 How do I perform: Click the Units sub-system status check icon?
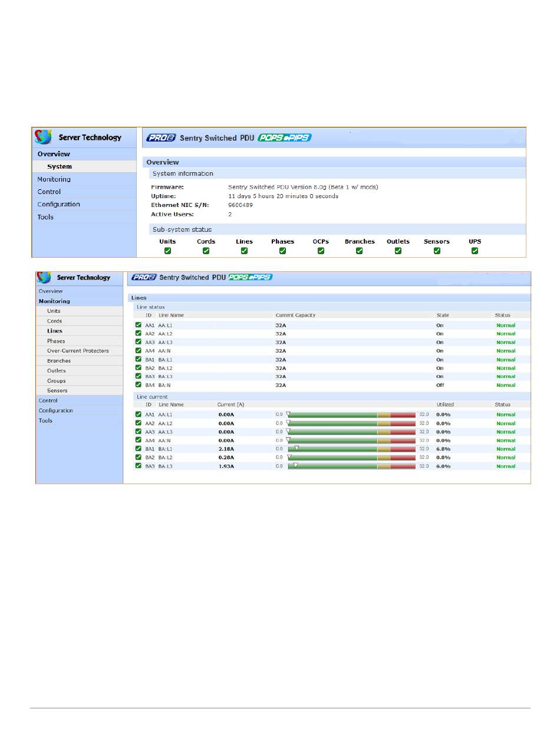pyautogui.click(x=167, y=251)
